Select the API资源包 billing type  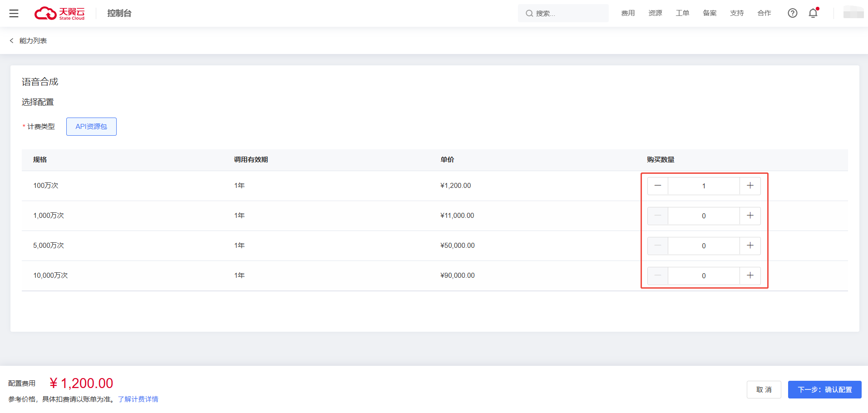pyautogui.click(x=91, y=127)
